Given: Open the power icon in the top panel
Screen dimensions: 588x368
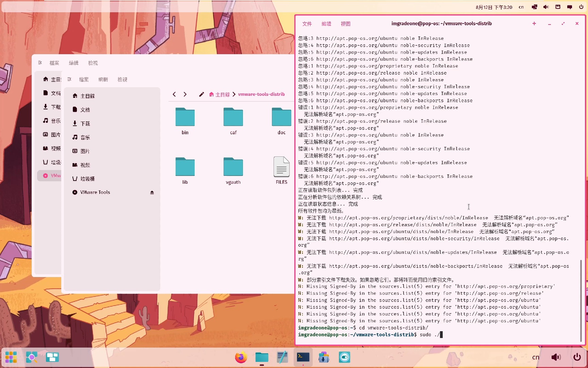Looking at the screenshot, I should click(581, 7).
